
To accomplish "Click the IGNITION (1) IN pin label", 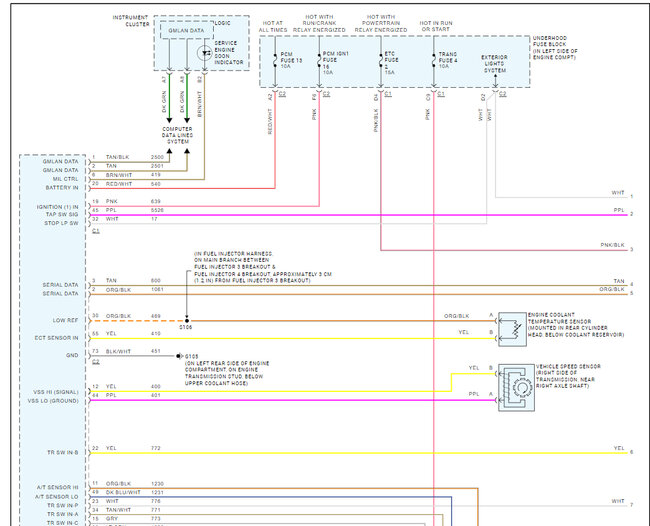I will [x=58, y=207].
